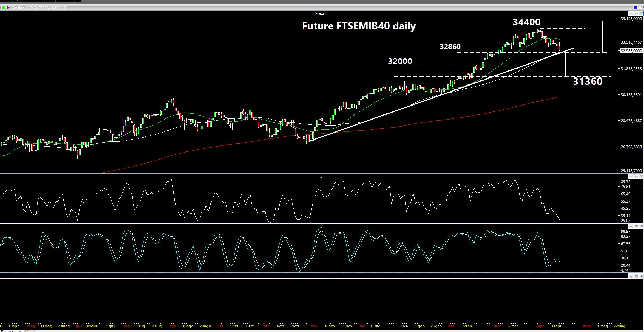Click the 12feb date label
The image size is (644, 332).
coord(467,326)
